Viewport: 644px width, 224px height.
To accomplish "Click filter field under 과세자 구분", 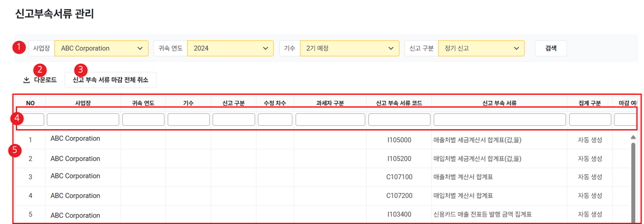I will 330,119.
